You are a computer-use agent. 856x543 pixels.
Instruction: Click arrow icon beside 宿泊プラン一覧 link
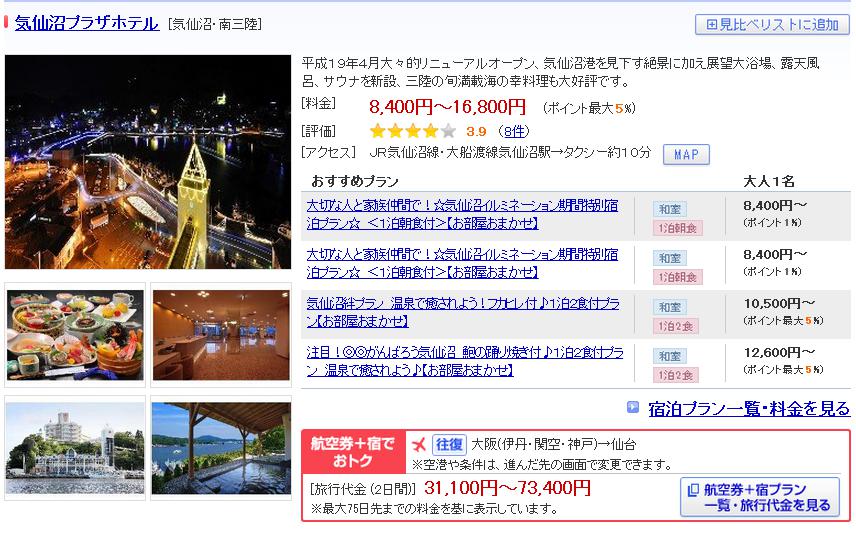[633, 407]
